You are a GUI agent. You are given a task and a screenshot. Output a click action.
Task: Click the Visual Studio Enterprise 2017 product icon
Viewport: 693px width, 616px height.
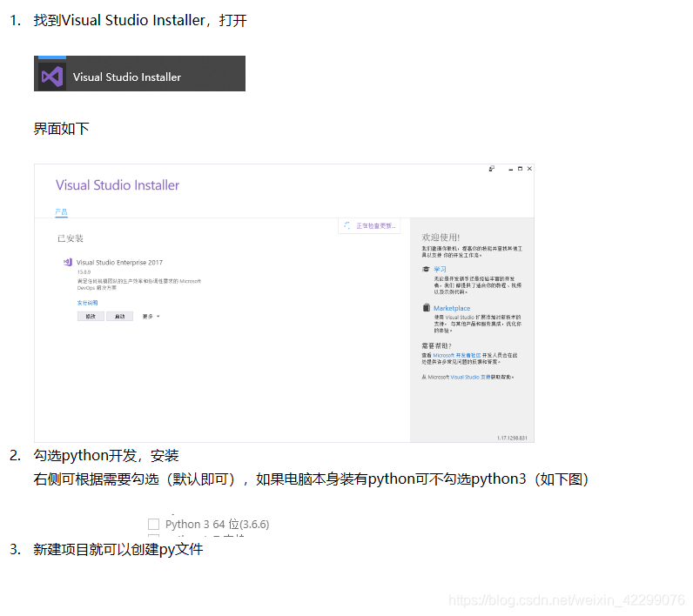point(68,262)
